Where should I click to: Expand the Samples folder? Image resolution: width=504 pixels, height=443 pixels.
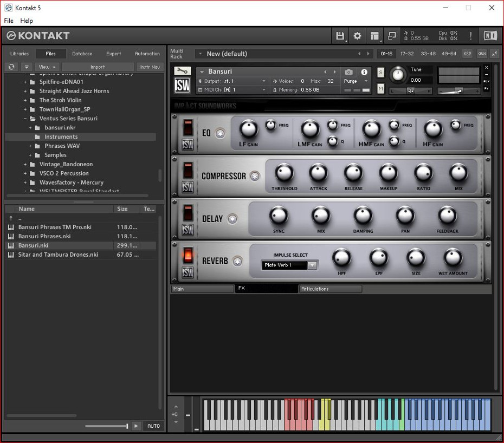pos(30,155)
